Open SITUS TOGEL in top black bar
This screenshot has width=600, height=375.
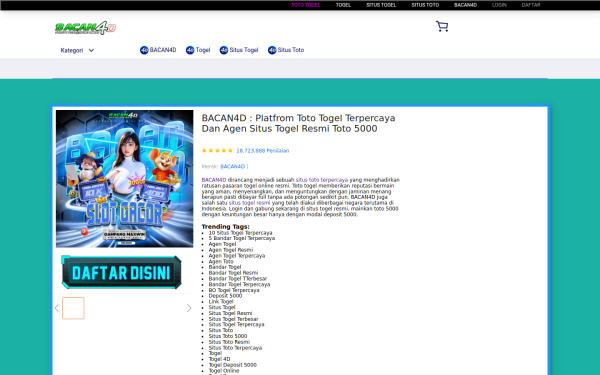tap(381, 5)
